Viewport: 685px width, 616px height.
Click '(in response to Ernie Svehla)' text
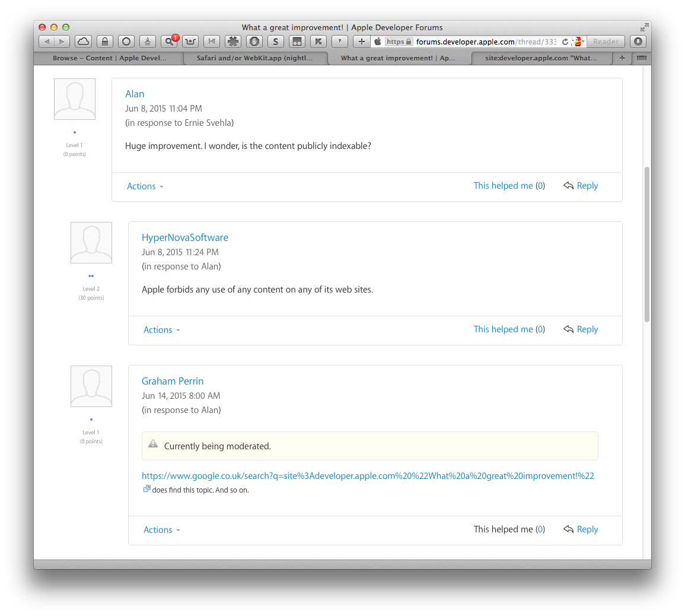click(180, 123)
